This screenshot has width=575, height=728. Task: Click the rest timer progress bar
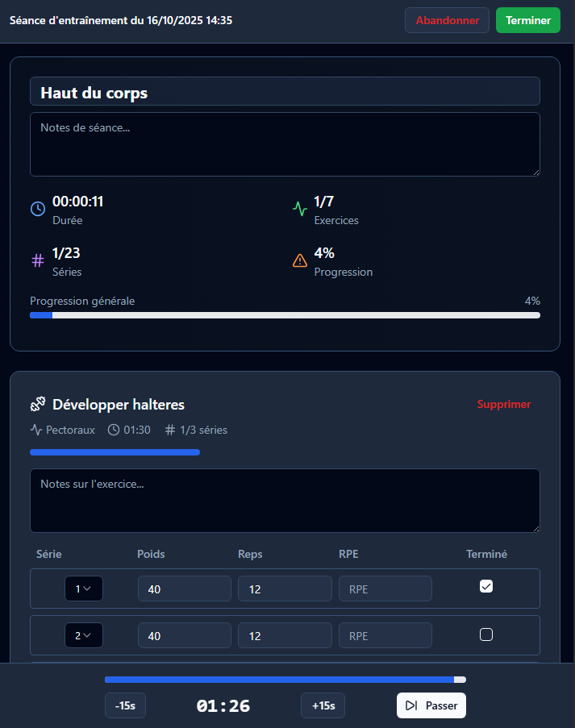[285, 680]
